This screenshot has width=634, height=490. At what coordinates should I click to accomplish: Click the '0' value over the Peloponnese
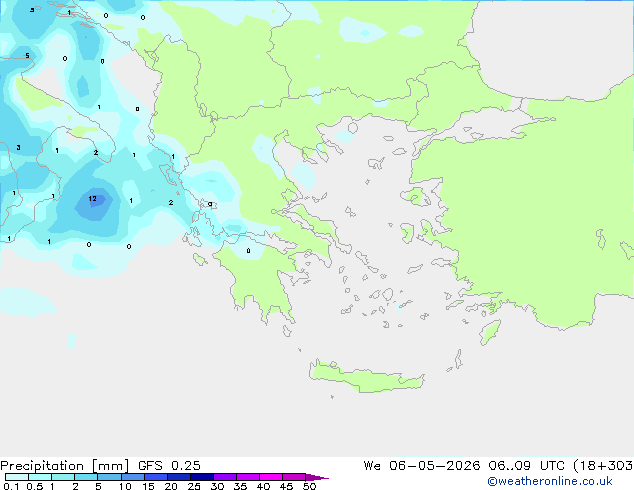coord(248,251)
